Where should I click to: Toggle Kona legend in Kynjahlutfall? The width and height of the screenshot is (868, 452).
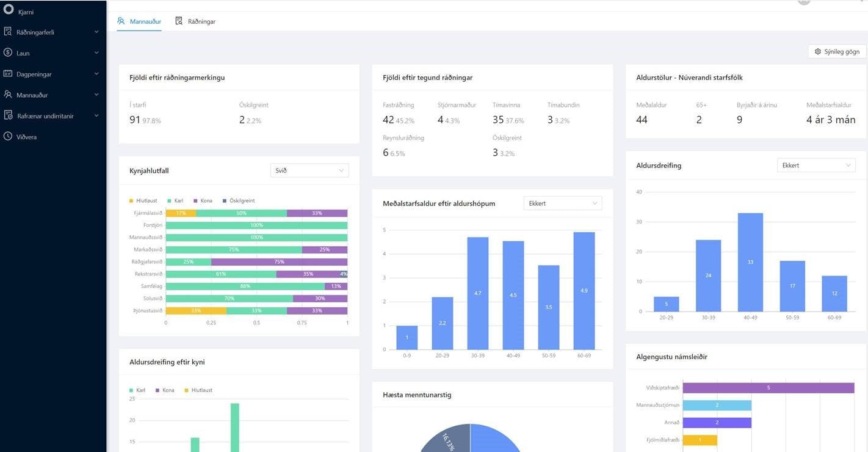point(202,200)
